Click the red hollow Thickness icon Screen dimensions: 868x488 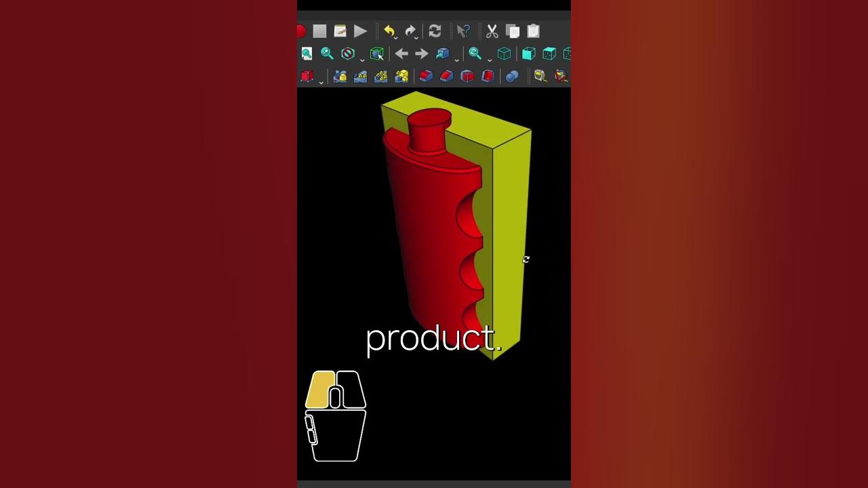[x=488, y=76]
